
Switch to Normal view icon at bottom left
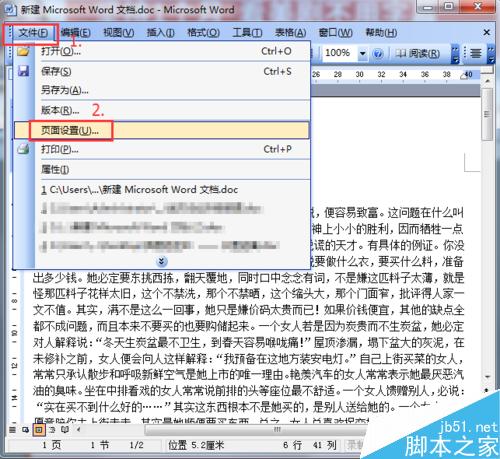12,430
